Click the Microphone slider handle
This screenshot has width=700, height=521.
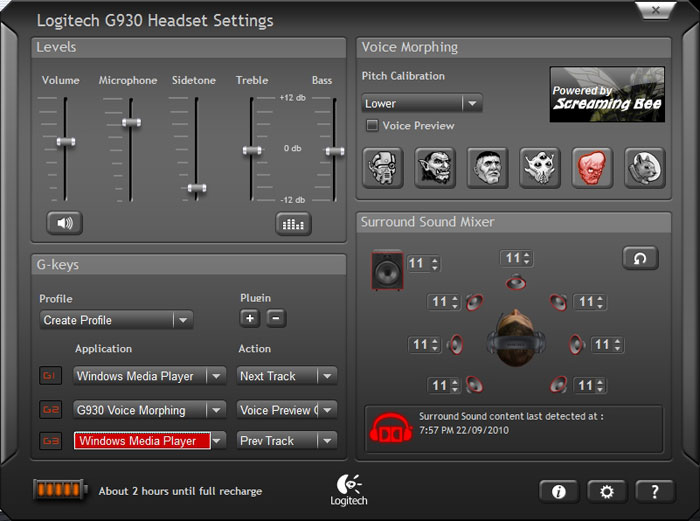click(131, 122)
